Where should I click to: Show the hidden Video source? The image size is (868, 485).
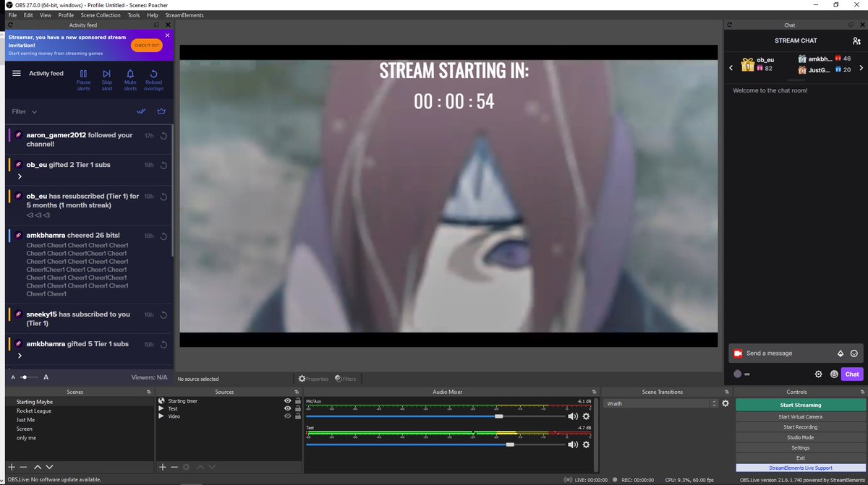tap(288, 416)
